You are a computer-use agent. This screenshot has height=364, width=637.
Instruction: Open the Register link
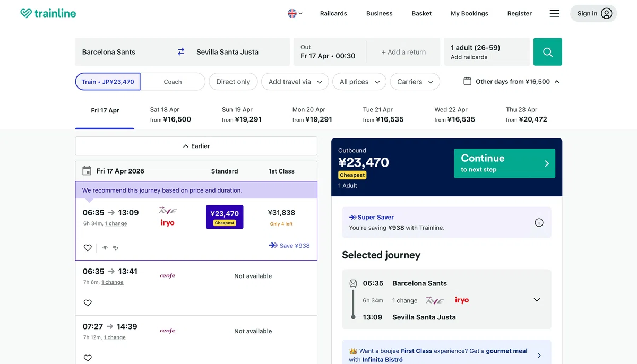tap(520, 13)
